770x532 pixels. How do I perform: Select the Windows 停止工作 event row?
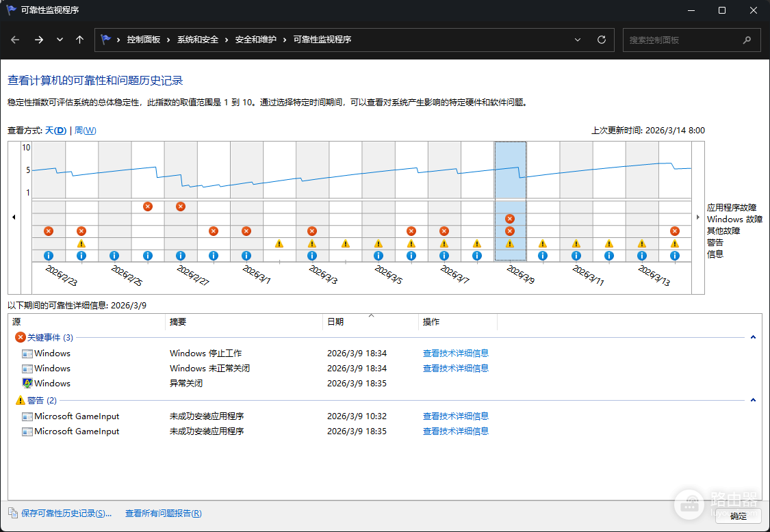click(x=385, y=354)
